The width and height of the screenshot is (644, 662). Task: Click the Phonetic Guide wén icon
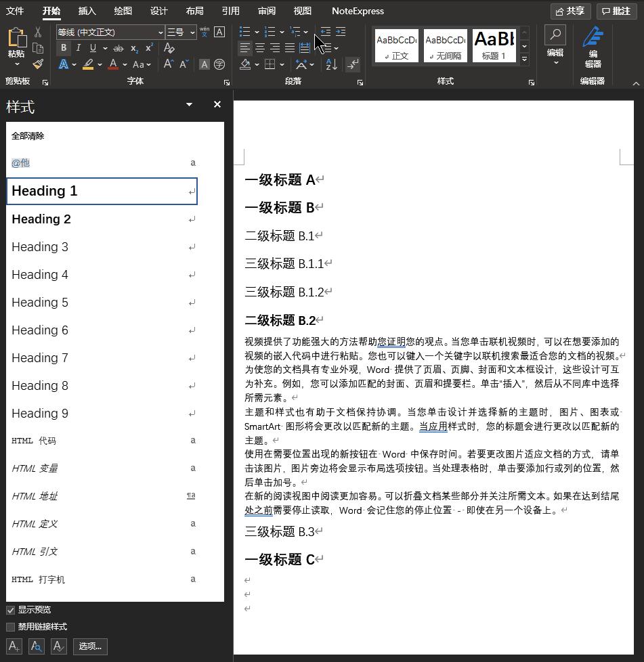click(205, 32)
